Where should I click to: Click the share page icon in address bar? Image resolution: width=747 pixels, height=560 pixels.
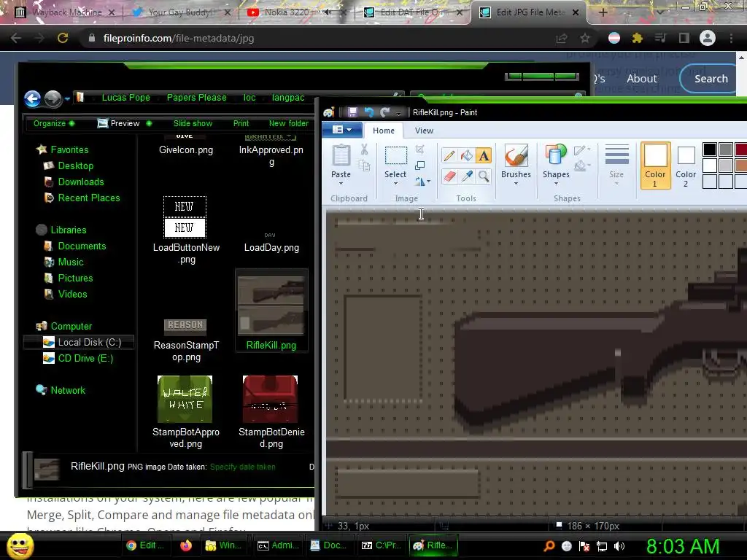(x=562, y=38)
